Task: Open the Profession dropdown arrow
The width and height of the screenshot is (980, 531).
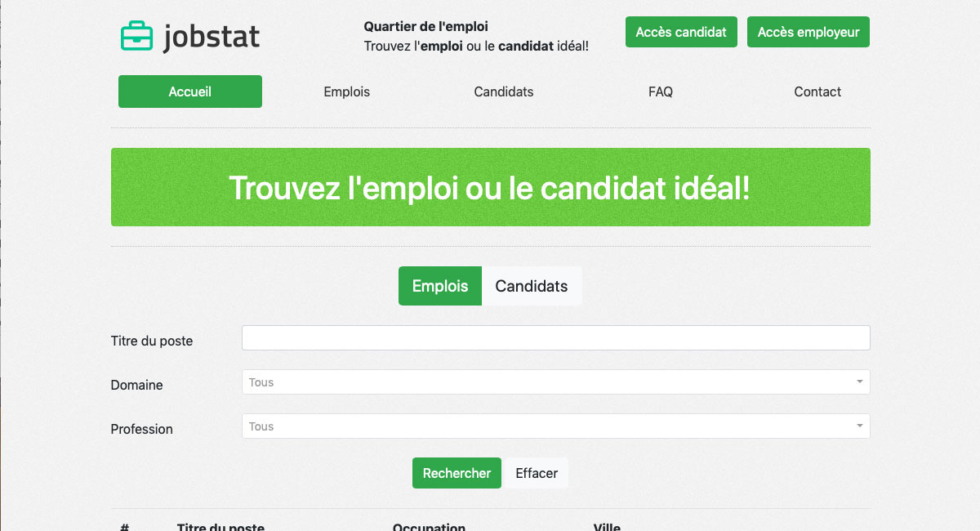Action: (x=858, y=426)
